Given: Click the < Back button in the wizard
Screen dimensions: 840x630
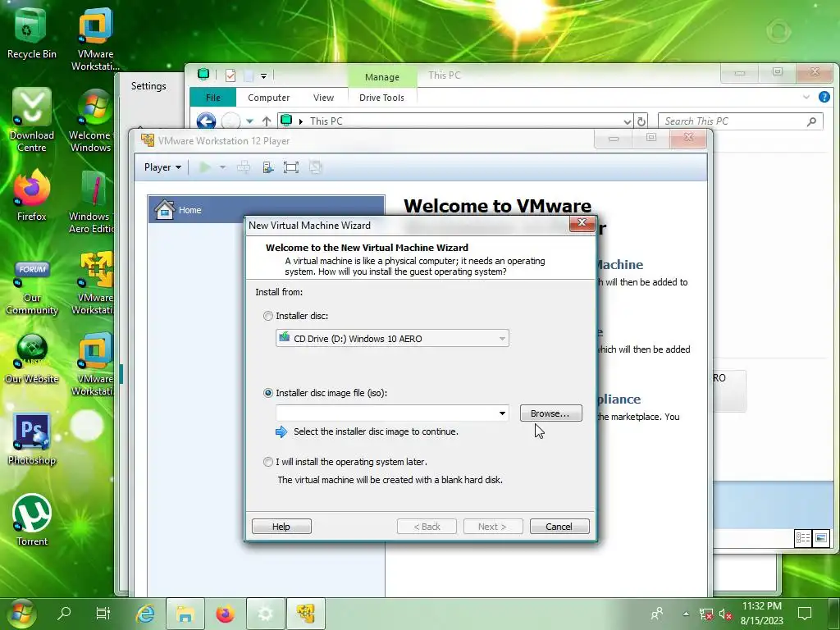Looking at the screenshot, I should 427,527.
